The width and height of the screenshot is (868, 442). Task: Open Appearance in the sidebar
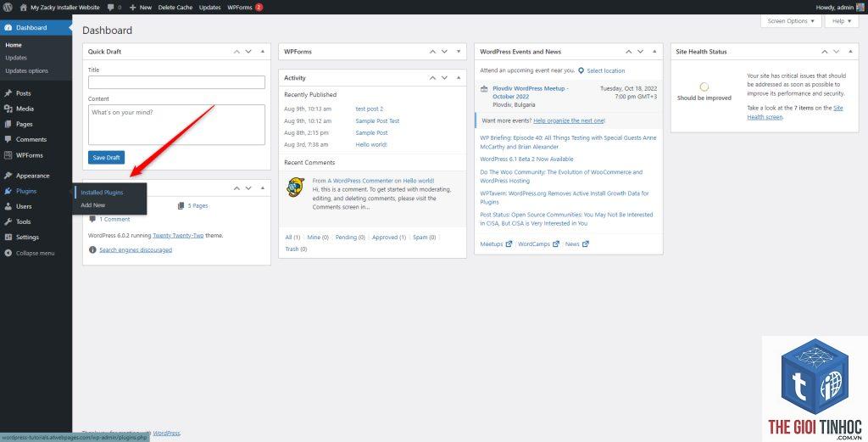(32, 176)
